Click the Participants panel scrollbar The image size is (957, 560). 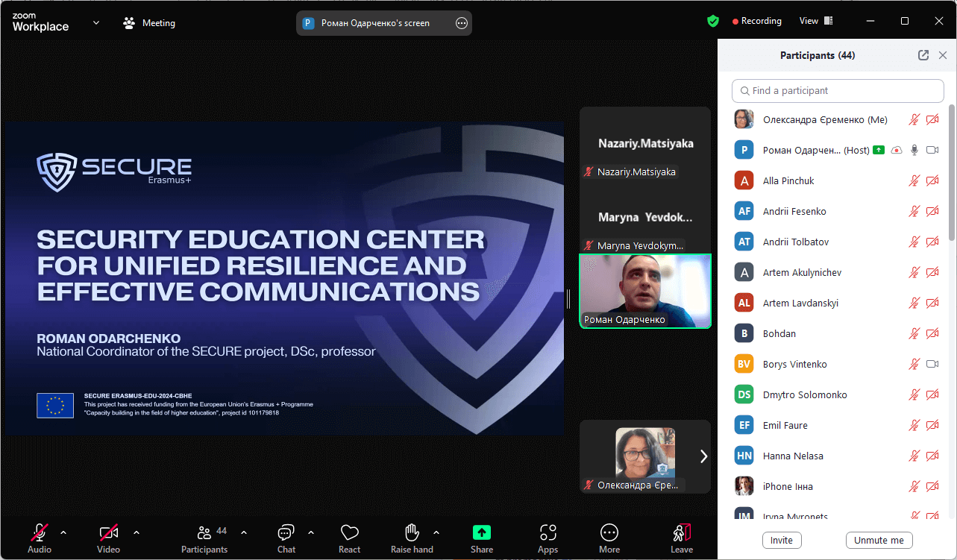pyautogui.click(x=952, y=172)
